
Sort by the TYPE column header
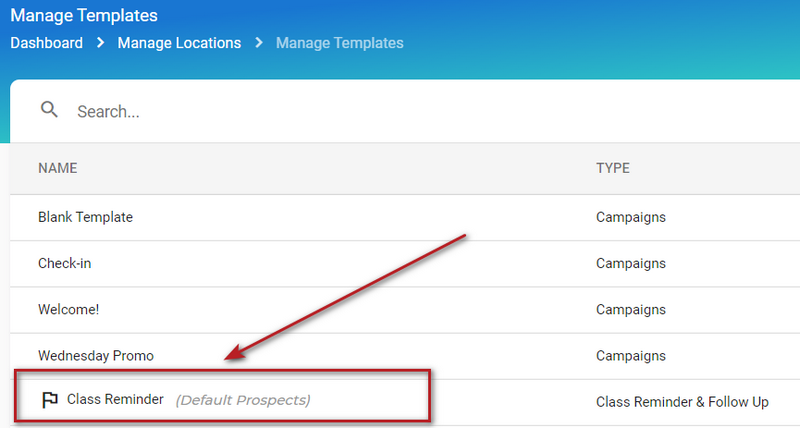613,168
